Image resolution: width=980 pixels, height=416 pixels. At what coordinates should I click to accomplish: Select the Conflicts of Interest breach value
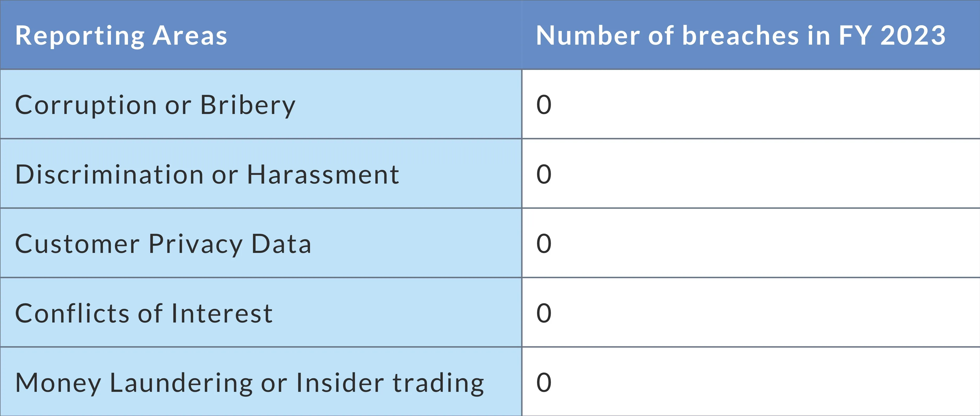(544, 313)
